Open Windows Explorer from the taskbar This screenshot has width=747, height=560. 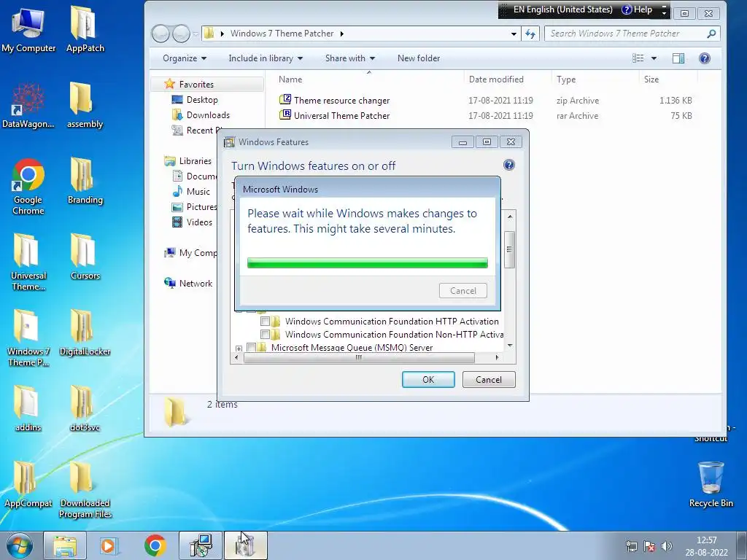pos(65,545)
